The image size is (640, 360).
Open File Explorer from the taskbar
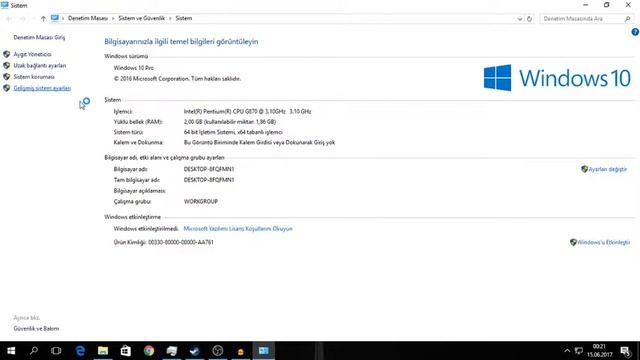coord(103,351)
